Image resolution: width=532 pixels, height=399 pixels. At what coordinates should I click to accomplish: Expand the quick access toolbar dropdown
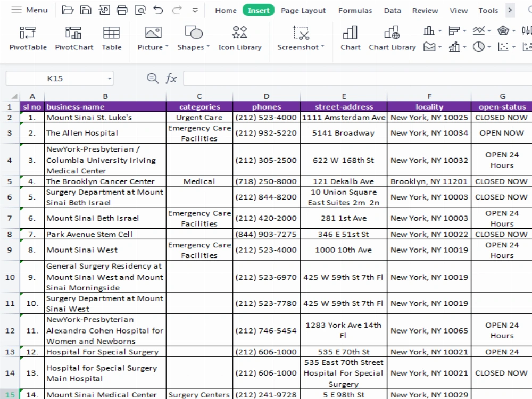(x=195, y=10)
